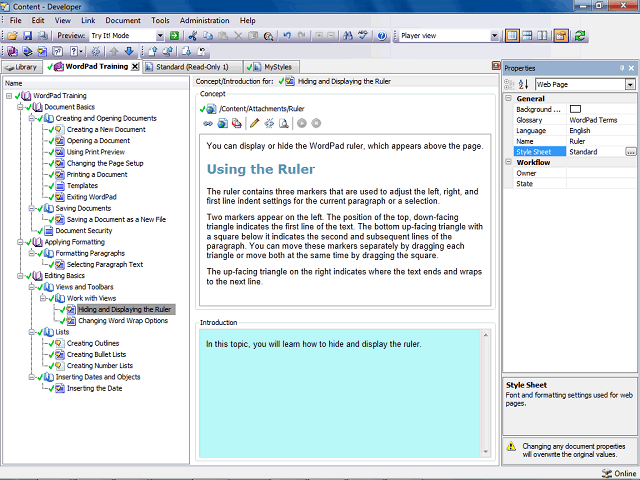Pin the Properties panel with pushpin icon
The width and height of the screenshot is (640, 480).
(622, 68)
